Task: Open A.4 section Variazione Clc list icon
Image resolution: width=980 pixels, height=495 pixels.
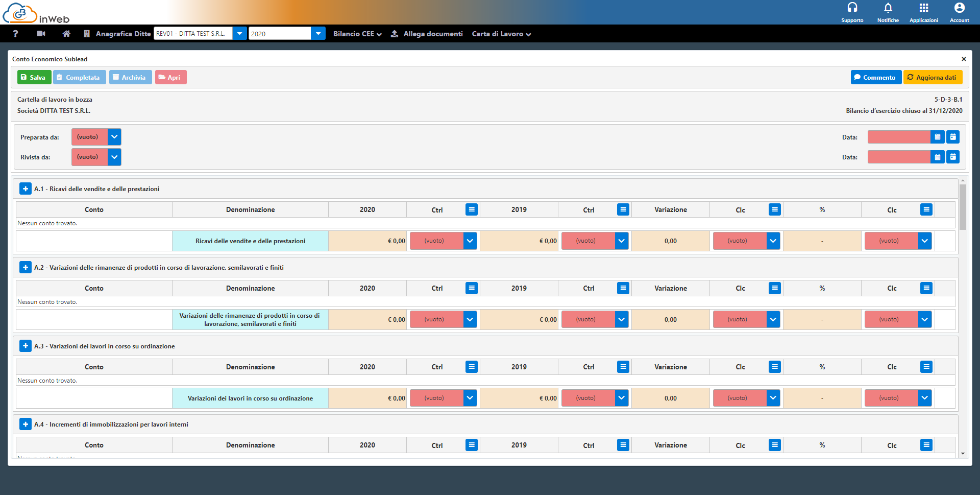Action: click(775, 445)
